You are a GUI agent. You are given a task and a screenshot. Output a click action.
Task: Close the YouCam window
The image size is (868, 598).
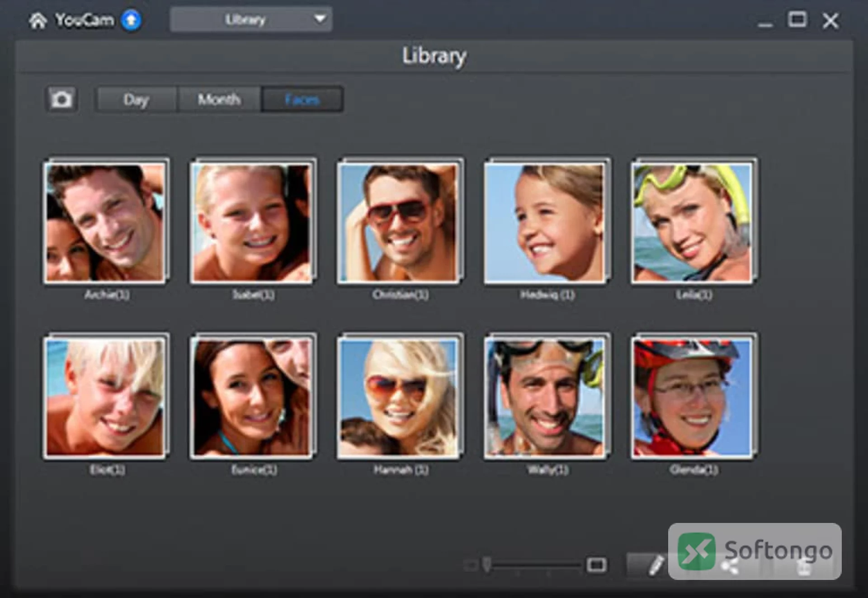click(x=830, y=21)
